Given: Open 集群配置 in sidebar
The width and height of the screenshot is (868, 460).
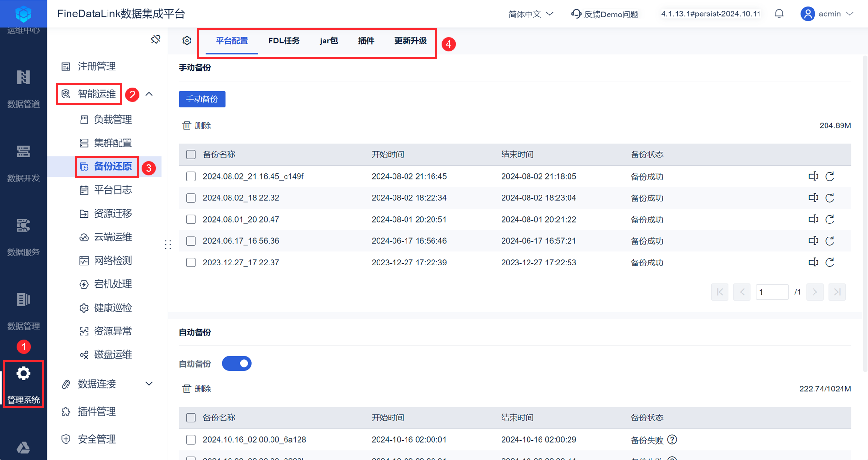Looking at the screenshot, I should (106, 143).
